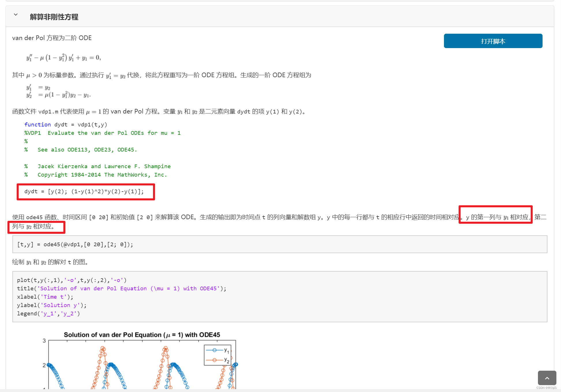Click the y_2 label in plot legend
The width and height of the screenshot is (561, 392).
[x=226, y=360]
